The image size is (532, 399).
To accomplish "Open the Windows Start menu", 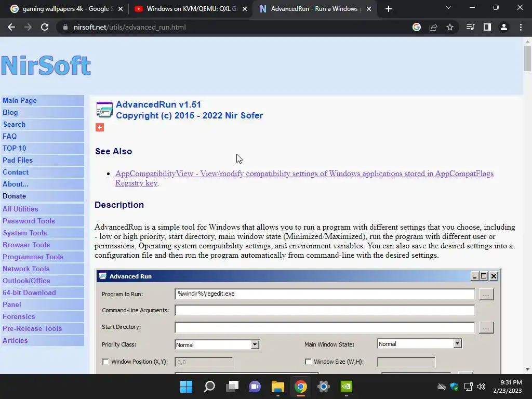I will tap(186, 387).
